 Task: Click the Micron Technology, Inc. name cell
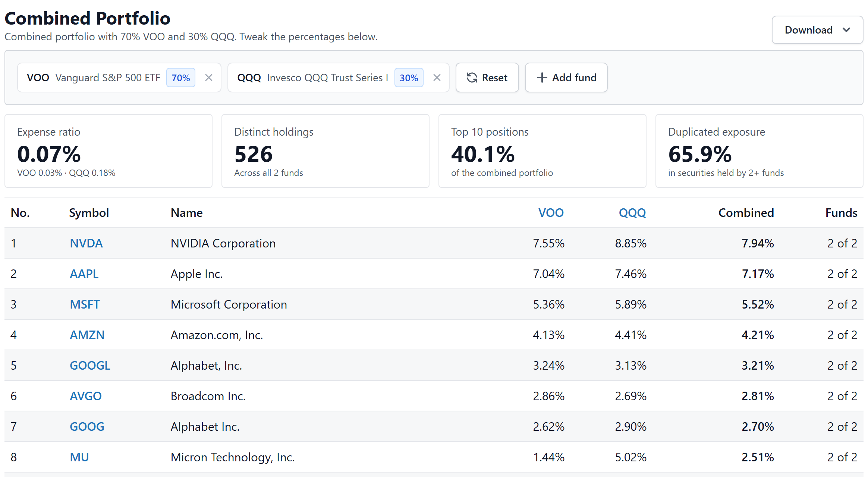(x=233, y=457)
